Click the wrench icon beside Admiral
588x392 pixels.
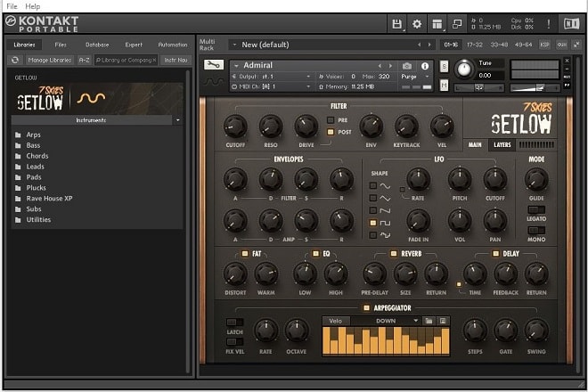(214, 65)
